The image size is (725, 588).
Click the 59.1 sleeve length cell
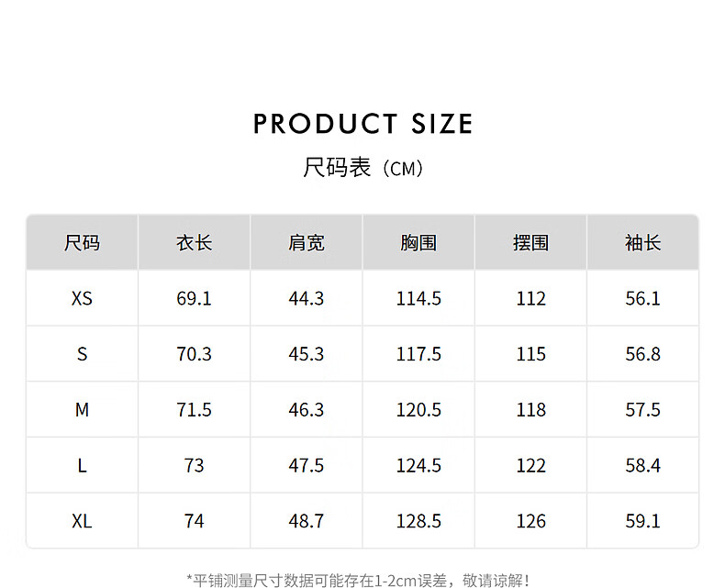pyautogui.click(x=642, y=521)
